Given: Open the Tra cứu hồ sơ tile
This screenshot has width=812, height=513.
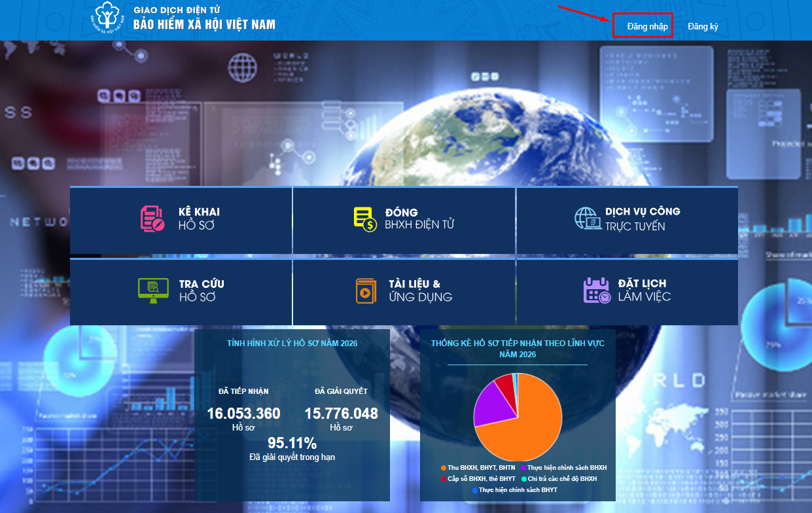Looking at the screenshot, I should [181, 292].
